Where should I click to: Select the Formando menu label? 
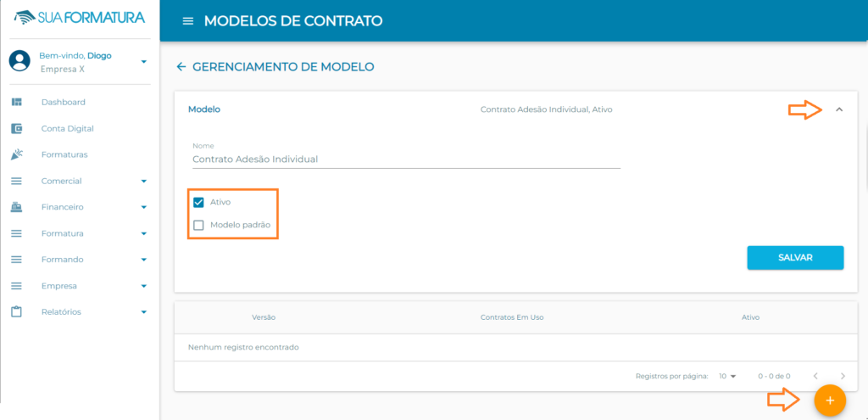pos(62,260)
